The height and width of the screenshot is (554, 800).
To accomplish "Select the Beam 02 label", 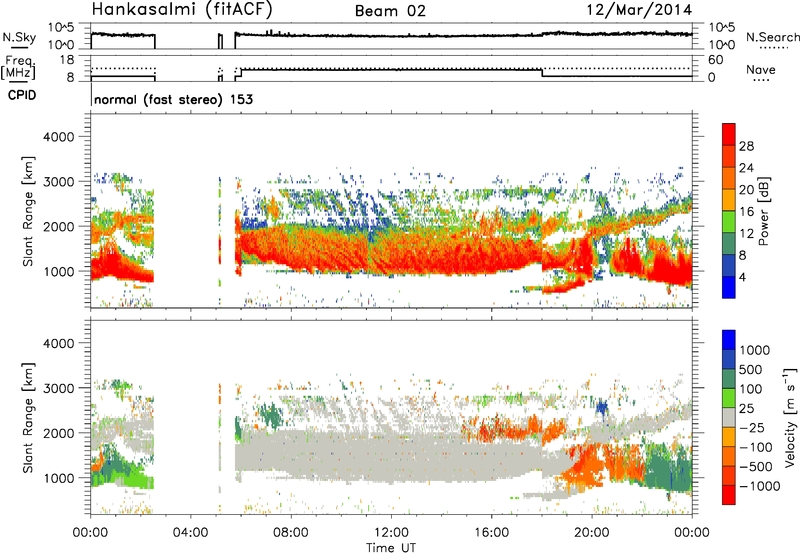I will coord(390,11).
